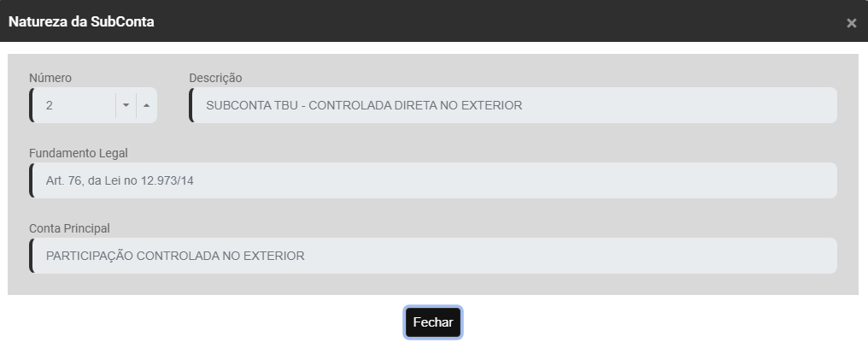Decrease the Número value with down arrow
The image size is (868, 360).
(126, 105)
